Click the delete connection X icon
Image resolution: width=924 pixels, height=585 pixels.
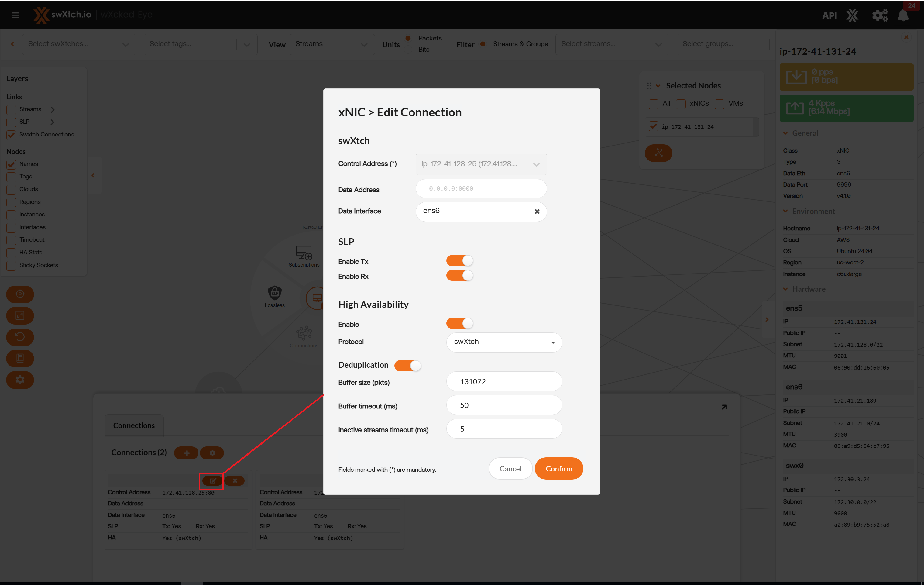point(235,480)
